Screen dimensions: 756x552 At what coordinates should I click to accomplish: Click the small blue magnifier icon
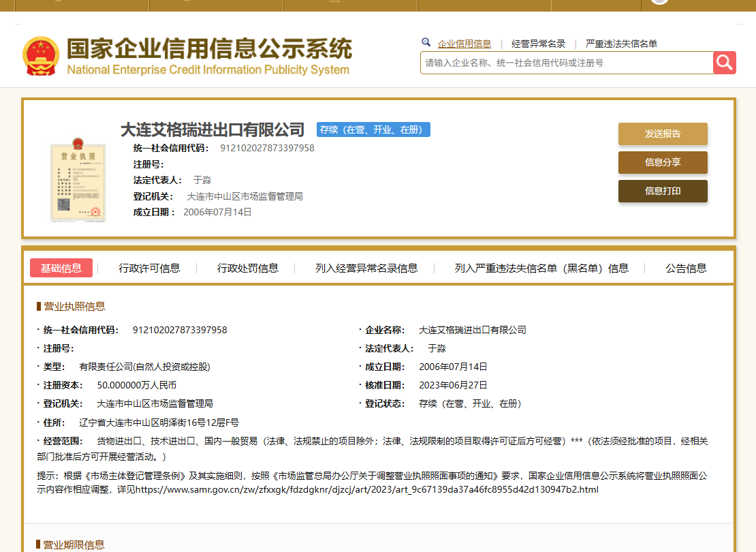tap(426, 42)
